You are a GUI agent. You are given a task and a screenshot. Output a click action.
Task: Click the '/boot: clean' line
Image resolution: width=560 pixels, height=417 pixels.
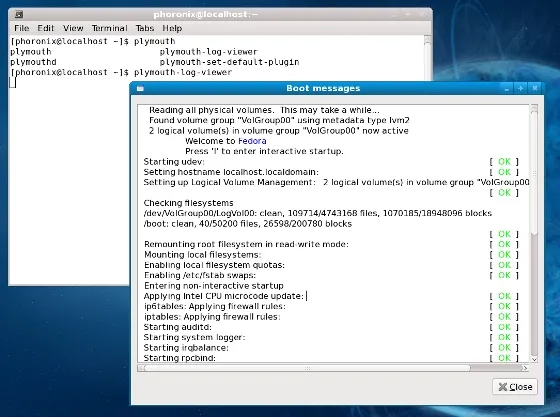point(248,224)
